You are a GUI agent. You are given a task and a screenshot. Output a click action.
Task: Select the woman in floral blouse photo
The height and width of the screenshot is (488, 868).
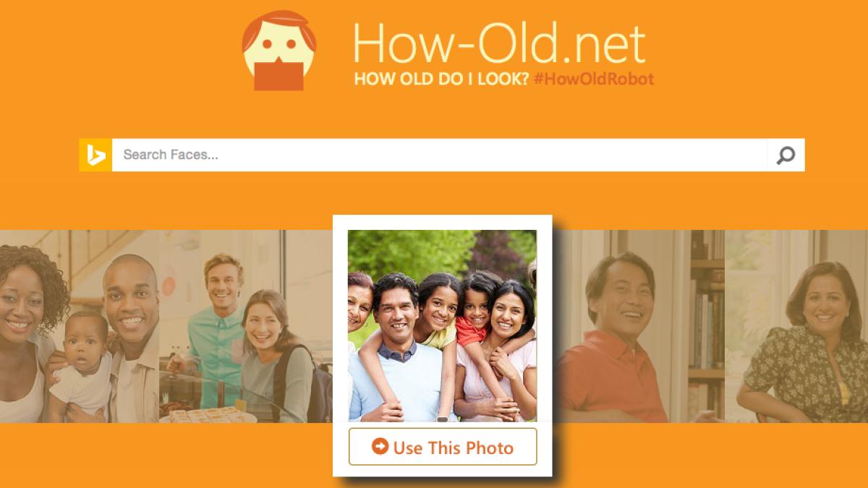click(796, 326)
